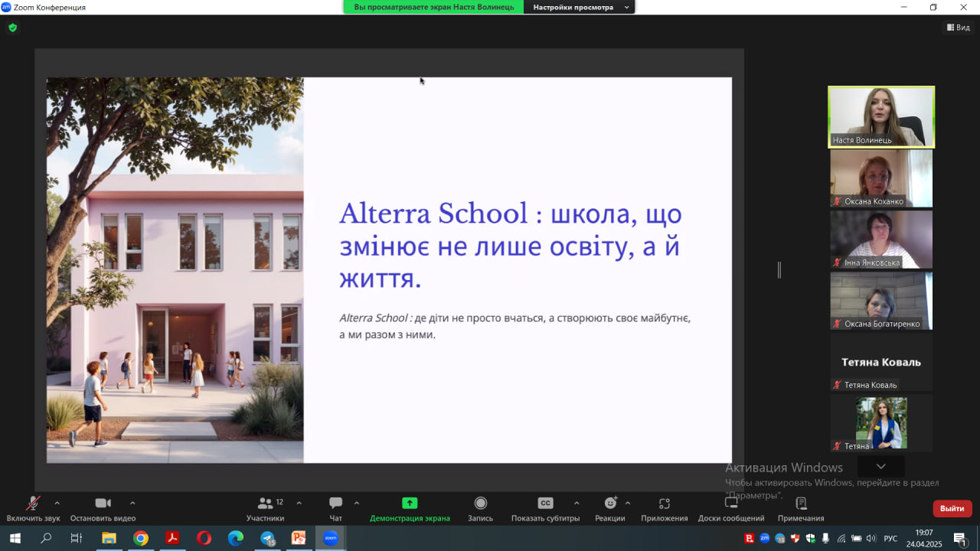Viewport: 980px width, 551px height.
Task: Open the Чат chat panel
Action: click(x=335, y=509)
